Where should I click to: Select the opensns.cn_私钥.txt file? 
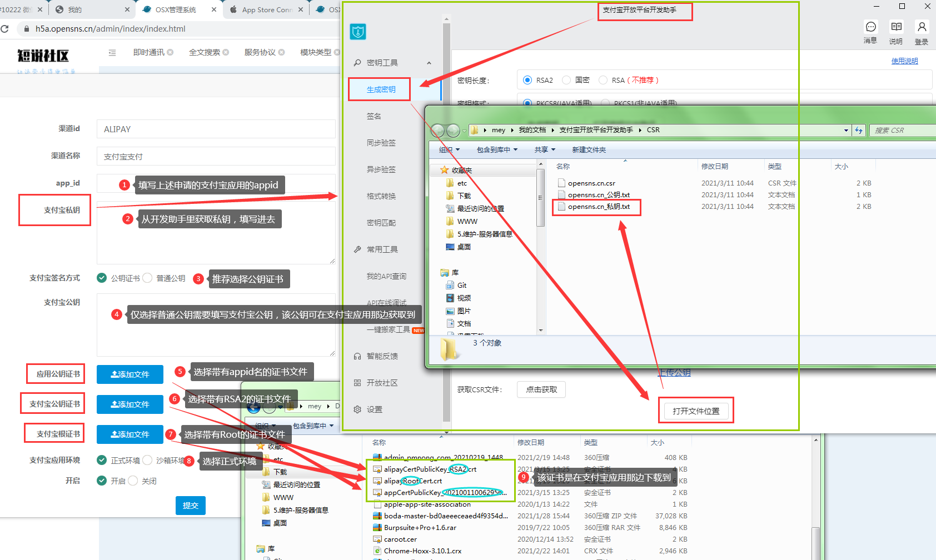[x=599, y=207]
